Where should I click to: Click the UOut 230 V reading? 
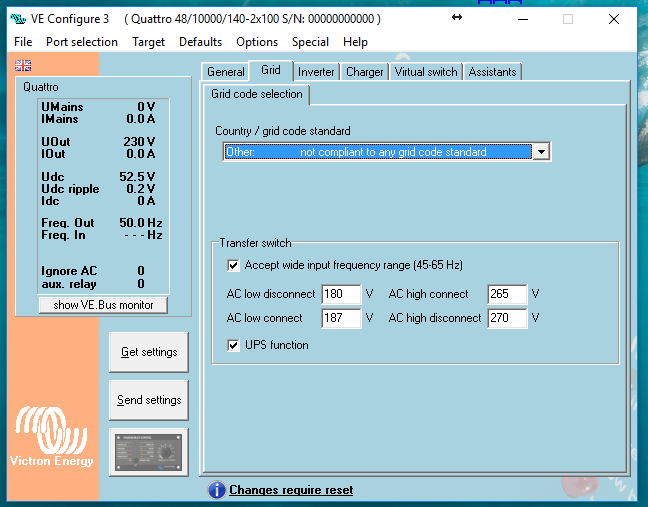pos(98,142)
